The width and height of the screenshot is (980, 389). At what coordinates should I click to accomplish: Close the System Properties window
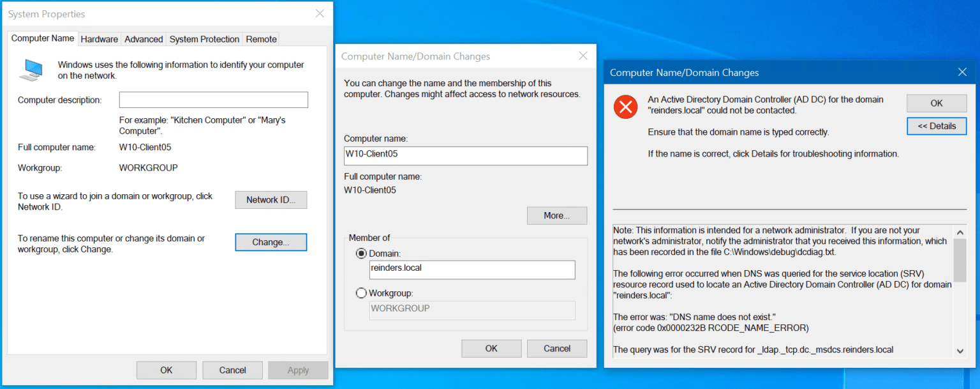click(320, 13)
